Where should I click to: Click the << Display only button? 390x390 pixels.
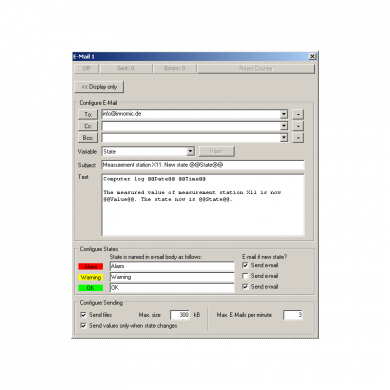(x=99, y=87)
